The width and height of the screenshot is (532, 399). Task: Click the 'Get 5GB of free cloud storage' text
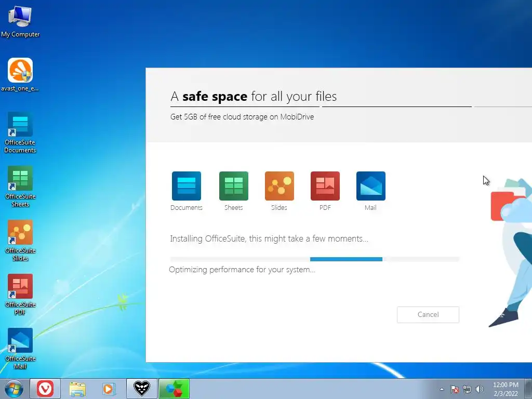pos(242,117)
